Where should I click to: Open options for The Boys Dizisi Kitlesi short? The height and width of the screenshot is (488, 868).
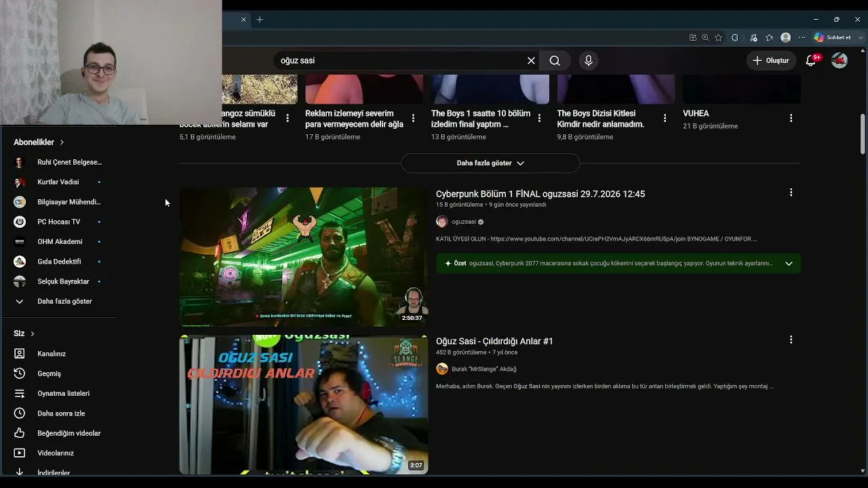(x=665, y=119)
